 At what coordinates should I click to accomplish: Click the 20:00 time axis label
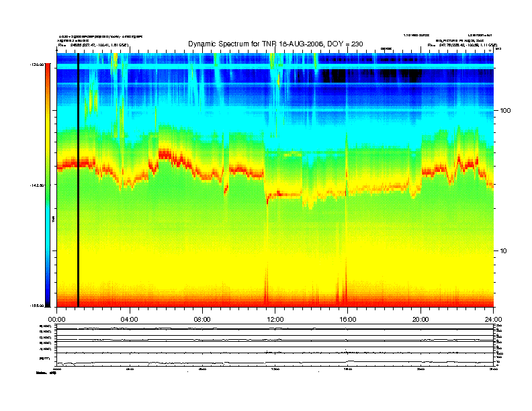tap(420, 320)
